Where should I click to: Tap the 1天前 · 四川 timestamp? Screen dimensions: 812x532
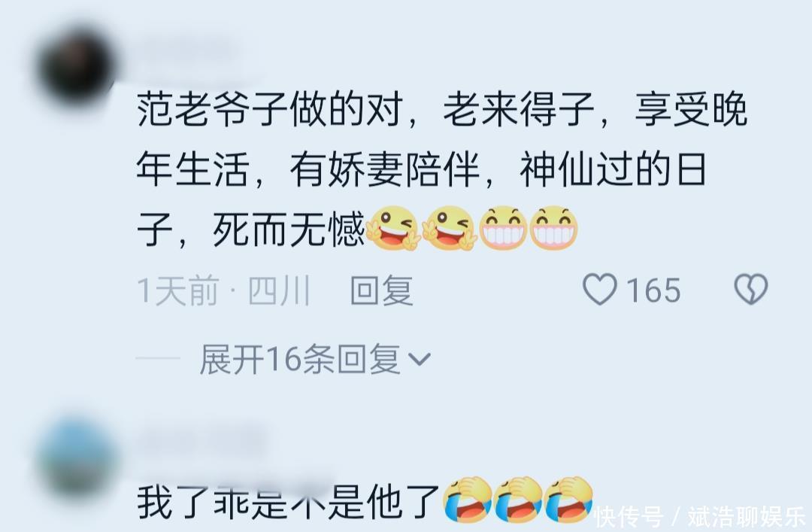click(224, 290)
